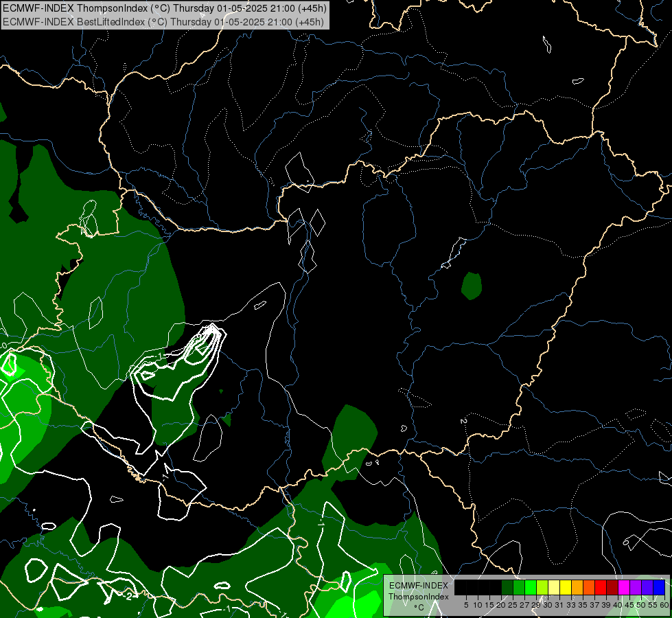The image size is (672, 618).
Task: Click the legend value '10'
Action: click(478, 605)
